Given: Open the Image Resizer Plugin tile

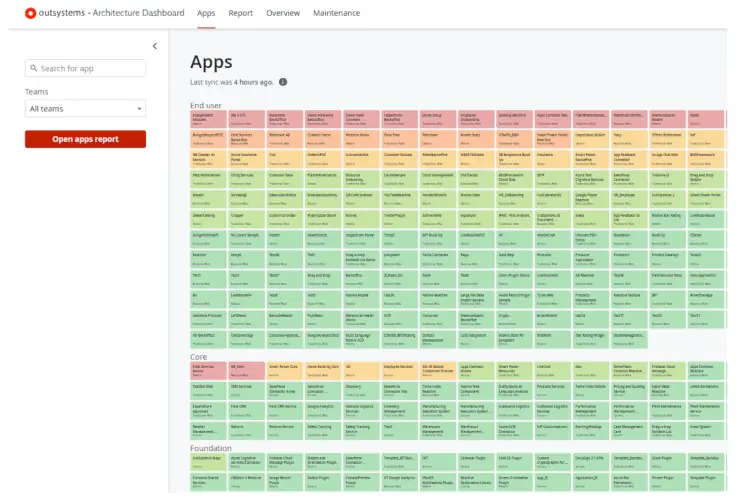Looking at the screenshot, I should 285,482.
